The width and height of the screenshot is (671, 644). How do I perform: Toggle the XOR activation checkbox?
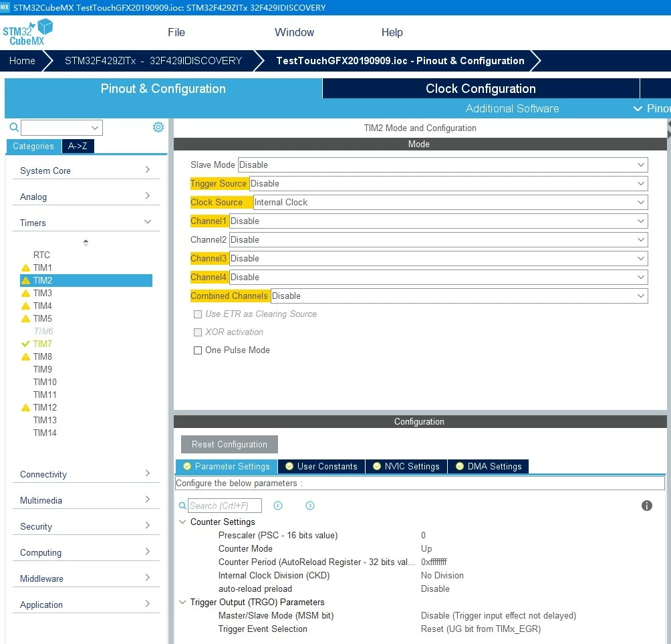(198, 332)
